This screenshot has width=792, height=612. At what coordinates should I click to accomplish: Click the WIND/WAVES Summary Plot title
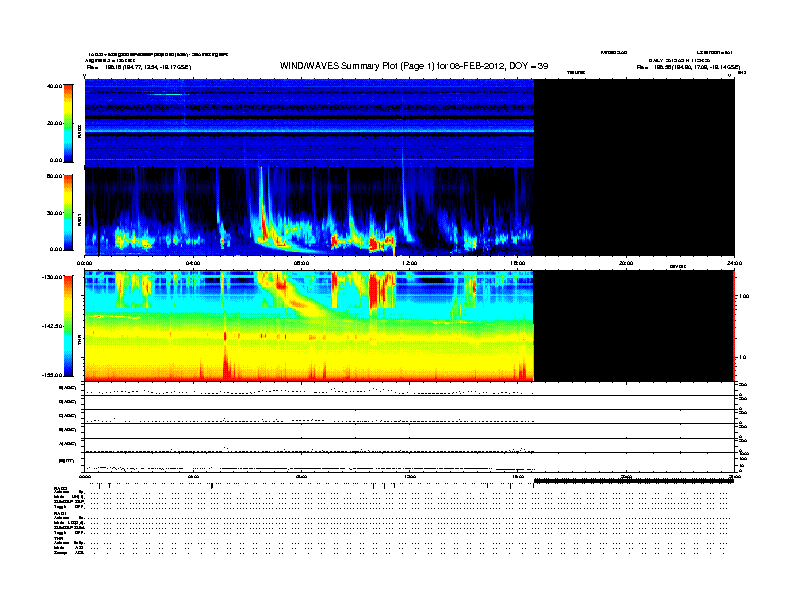pyautogui.click(x=414, y=66)
